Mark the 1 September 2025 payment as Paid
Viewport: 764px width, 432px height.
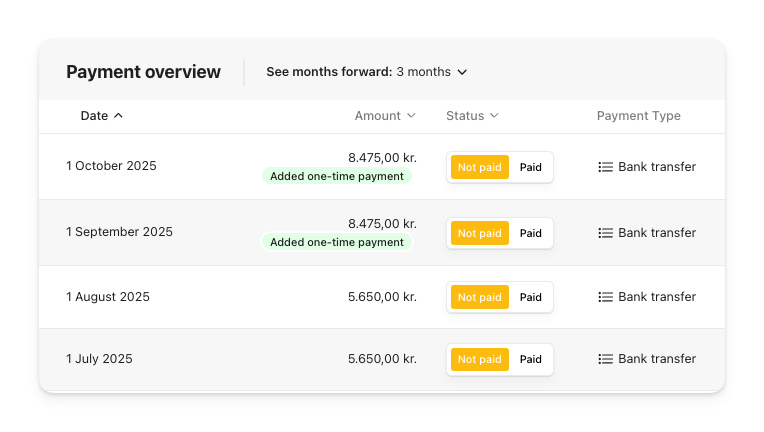pos(531,233)
